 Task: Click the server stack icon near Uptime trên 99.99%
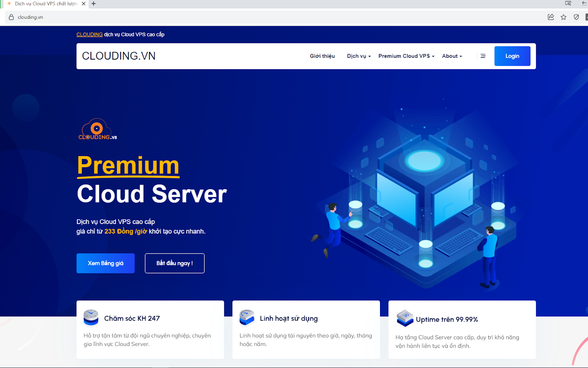[x=403, y=318]
